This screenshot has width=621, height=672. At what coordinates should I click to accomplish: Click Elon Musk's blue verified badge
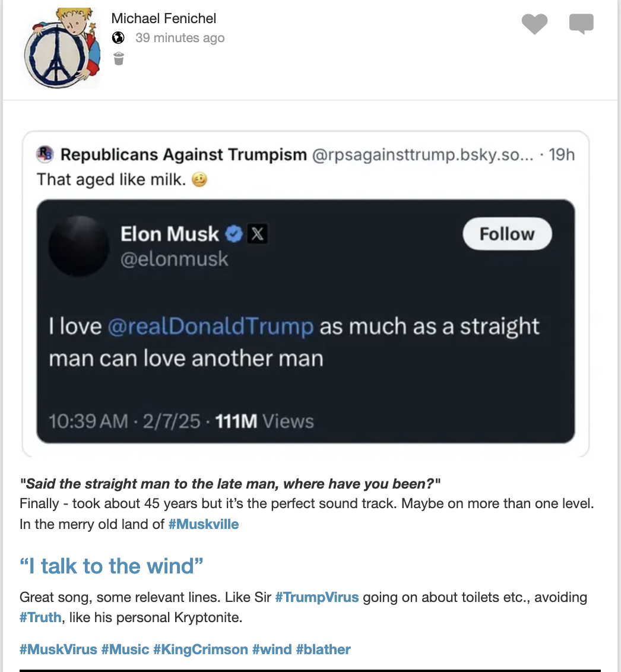pos(235,234)
